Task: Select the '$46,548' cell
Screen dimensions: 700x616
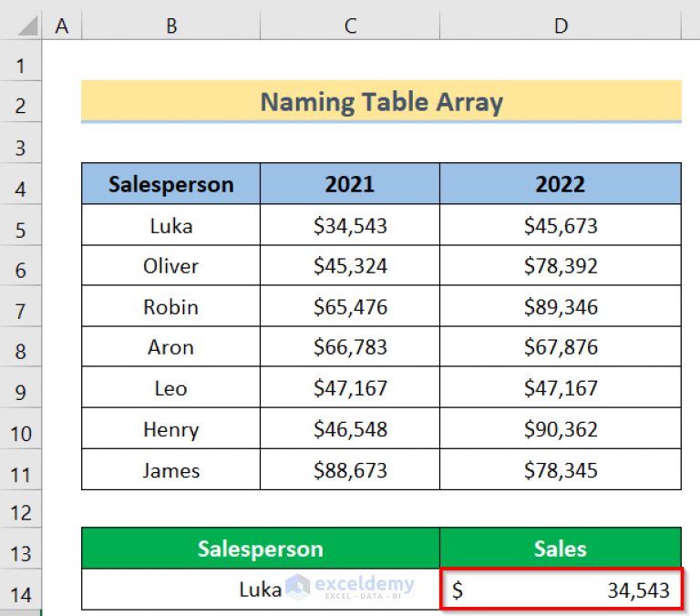Action: [x=350, y=428]
